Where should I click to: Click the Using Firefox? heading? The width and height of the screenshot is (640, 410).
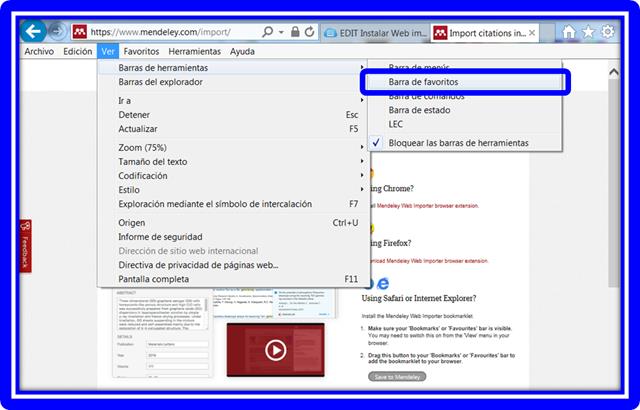pyautogui.click(x=390, y=243)
